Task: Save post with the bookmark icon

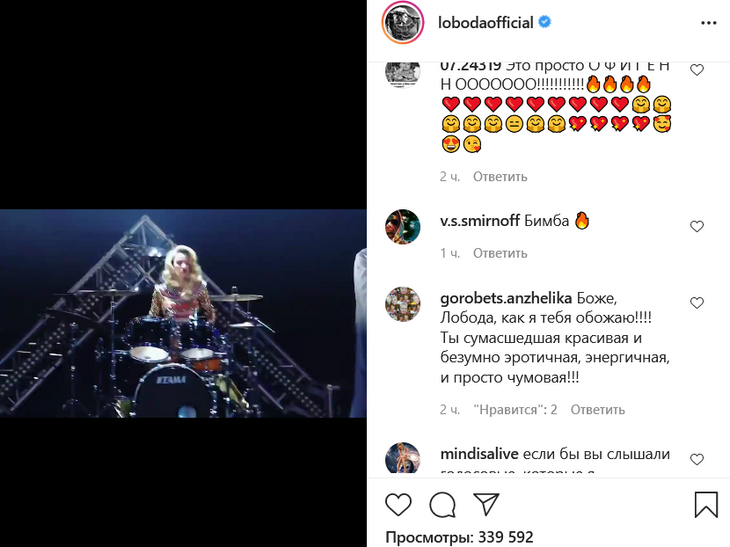Action: pos(706,505)
